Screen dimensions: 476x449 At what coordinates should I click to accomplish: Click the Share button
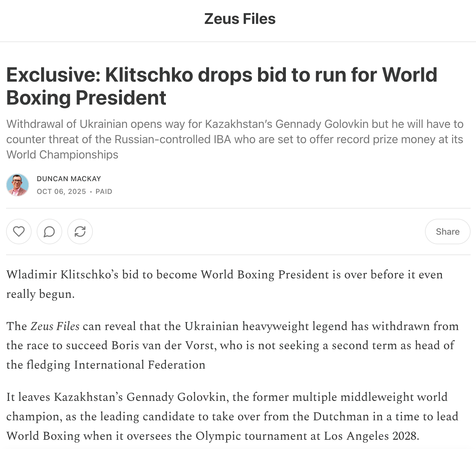click(447, 232)
